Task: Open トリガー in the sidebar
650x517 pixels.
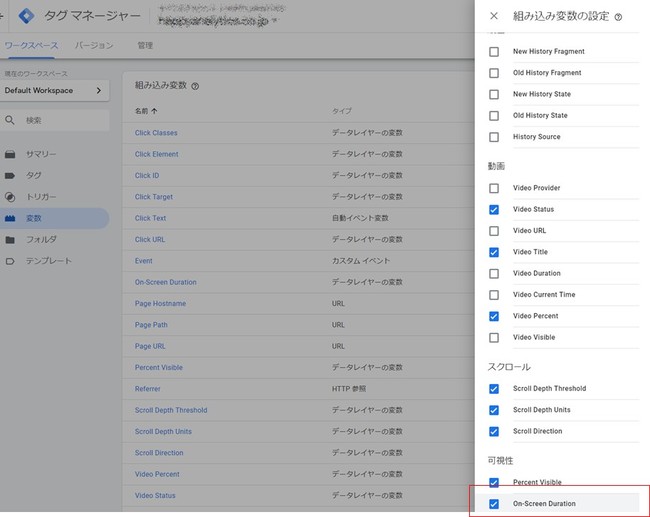Action: coord(41,197)
